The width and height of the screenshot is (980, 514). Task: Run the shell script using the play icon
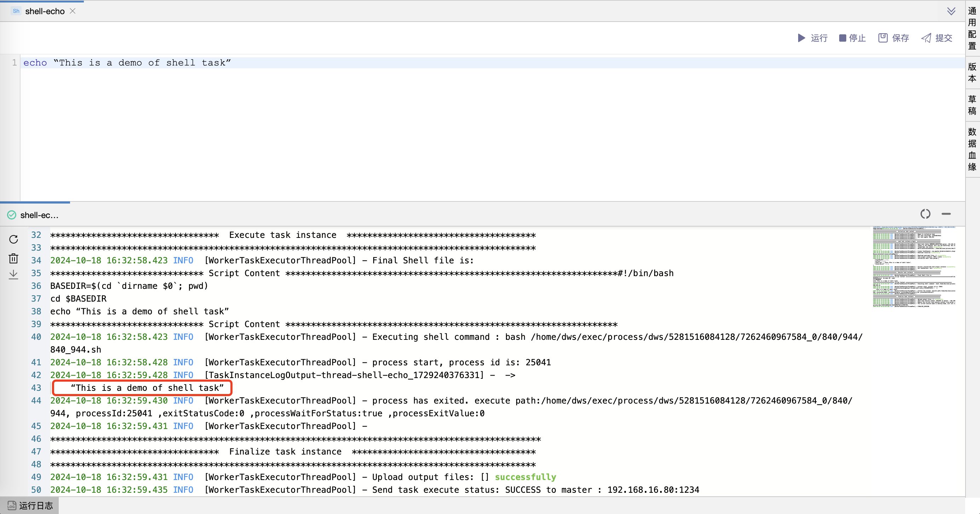click(x=801, y=38)
